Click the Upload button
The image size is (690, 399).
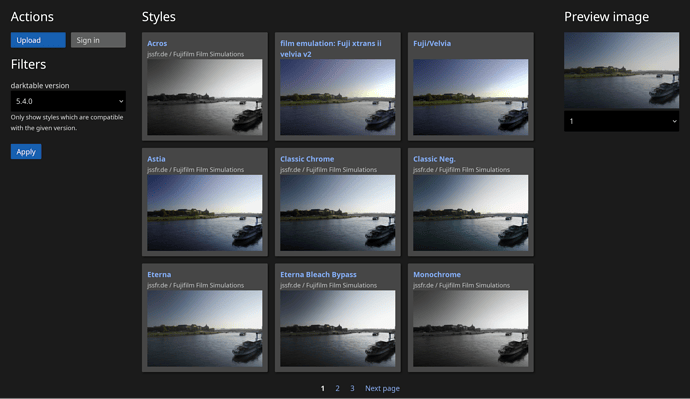click(x=38, y=40)
